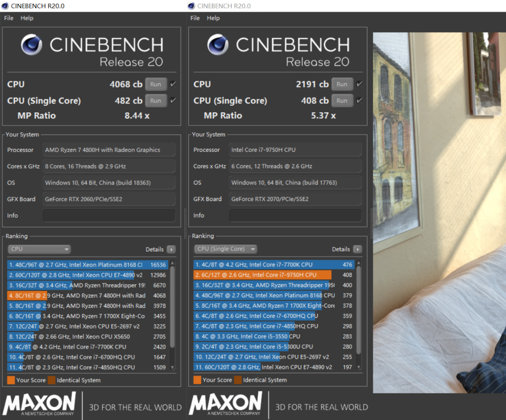Click Info input field in left window
This screenshot has width=506, height=420.
(x=109, y=215)
